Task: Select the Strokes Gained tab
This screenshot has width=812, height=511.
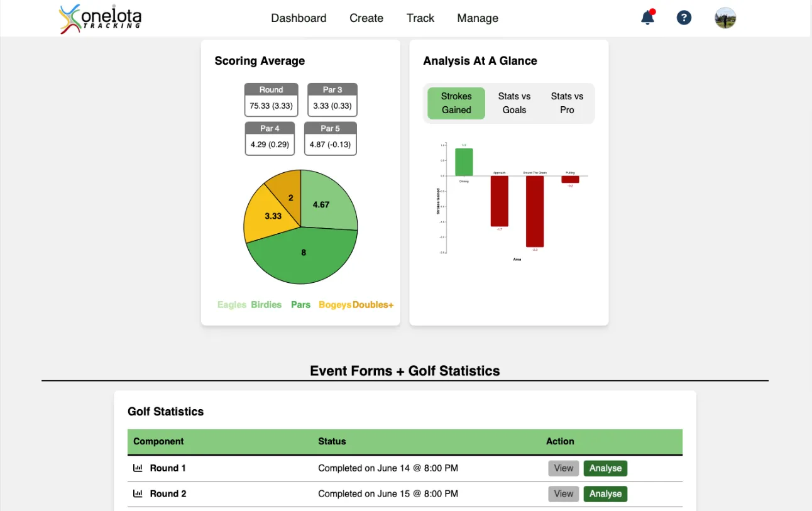Action: click(x=456, y=103)
